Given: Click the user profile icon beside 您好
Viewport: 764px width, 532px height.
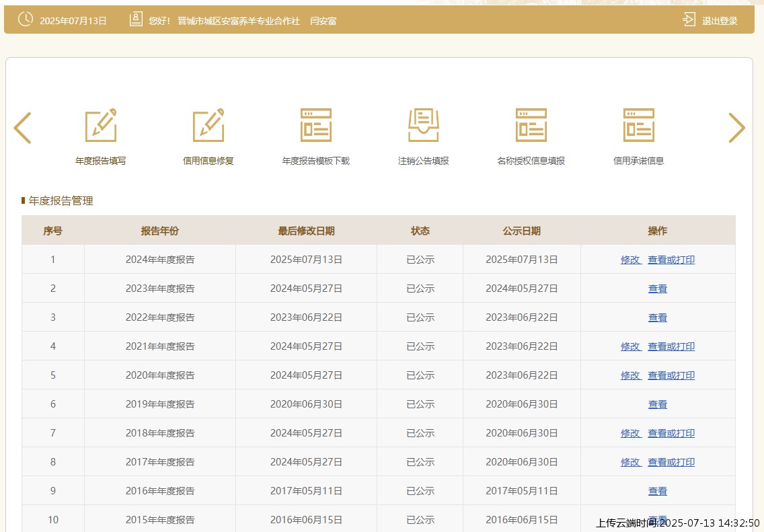Looking at the screenshot, I should [136, 20].
